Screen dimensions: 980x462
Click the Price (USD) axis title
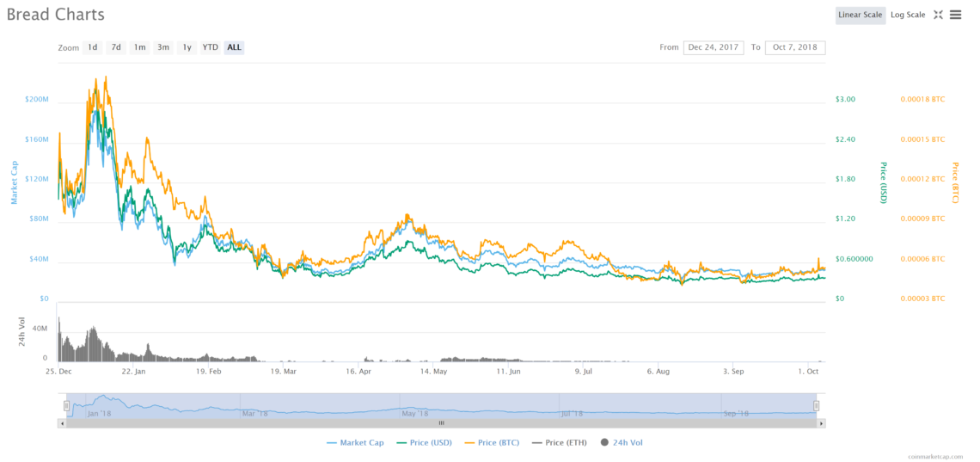[883, 182]
